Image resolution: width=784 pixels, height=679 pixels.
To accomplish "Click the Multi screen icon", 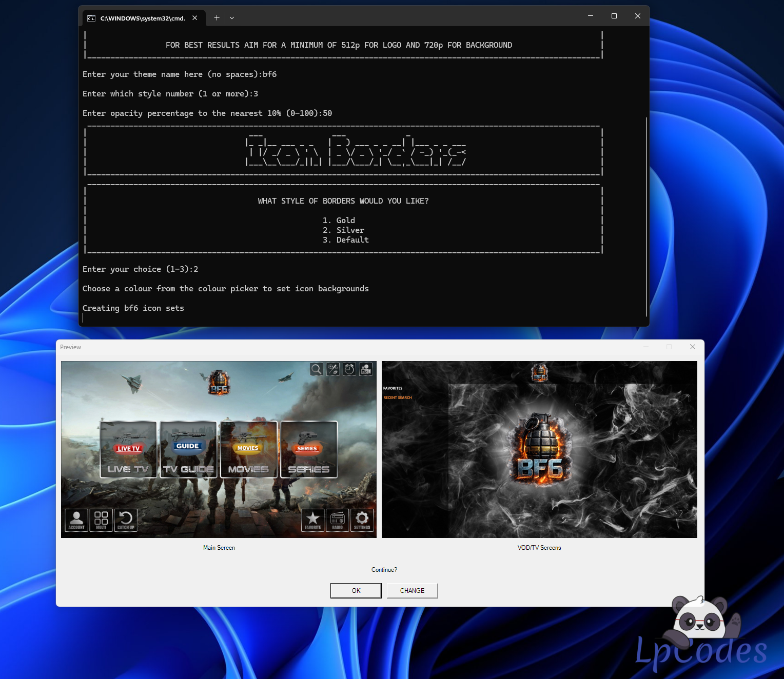I will 101,520.
